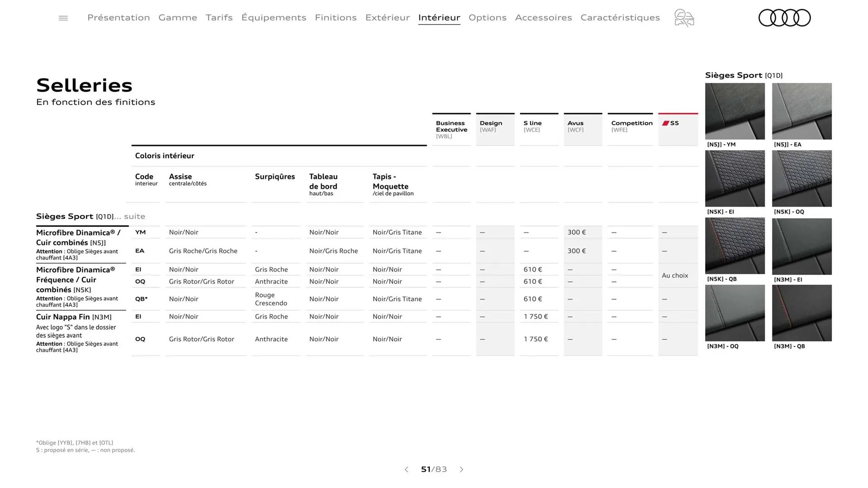The width and height of the screenshot is (868, 488).
Task: Click 1 750 € in Nappa OQ row
Action: click(x=536, y=339)
